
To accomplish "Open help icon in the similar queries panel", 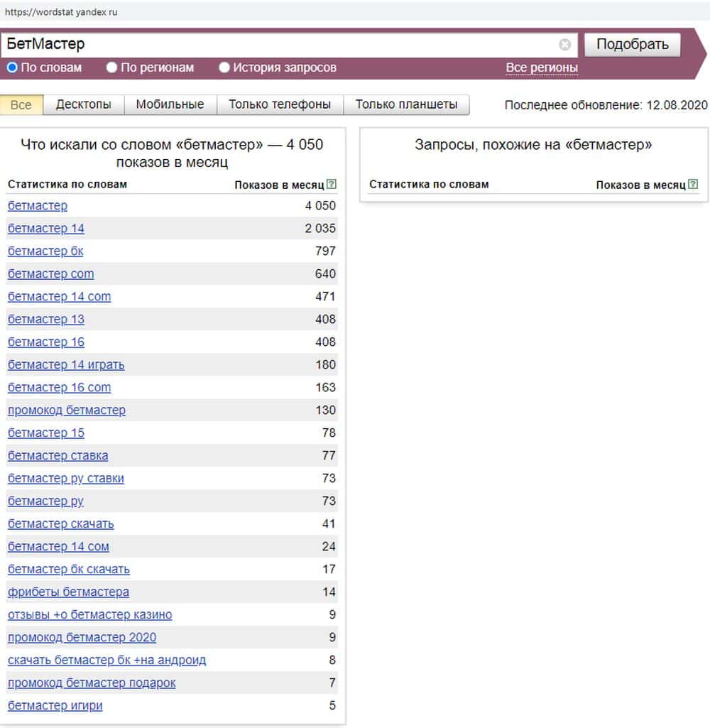I will (x=693, y=185).
